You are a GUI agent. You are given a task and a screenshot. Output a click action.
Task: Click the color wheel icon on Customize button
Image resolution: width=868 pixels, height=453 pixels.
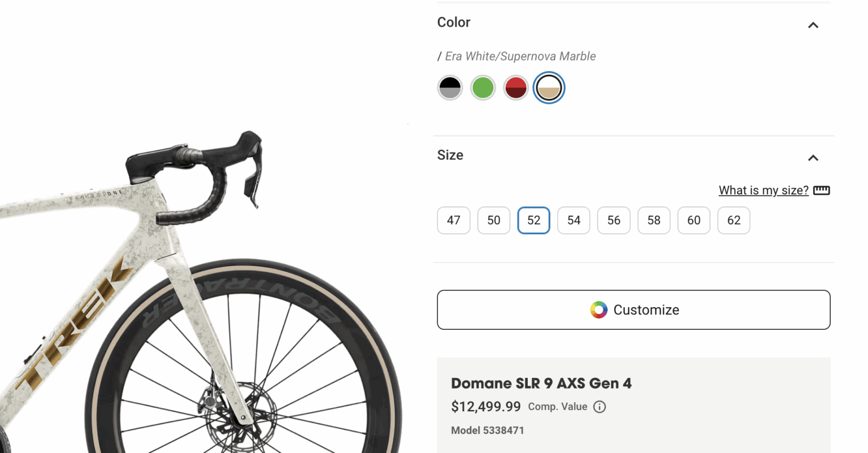pos(599,310)
